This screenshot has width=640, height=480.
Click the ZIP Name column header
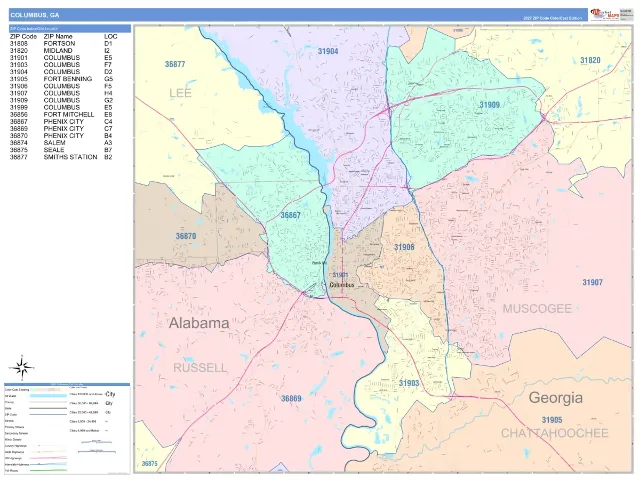58,36
